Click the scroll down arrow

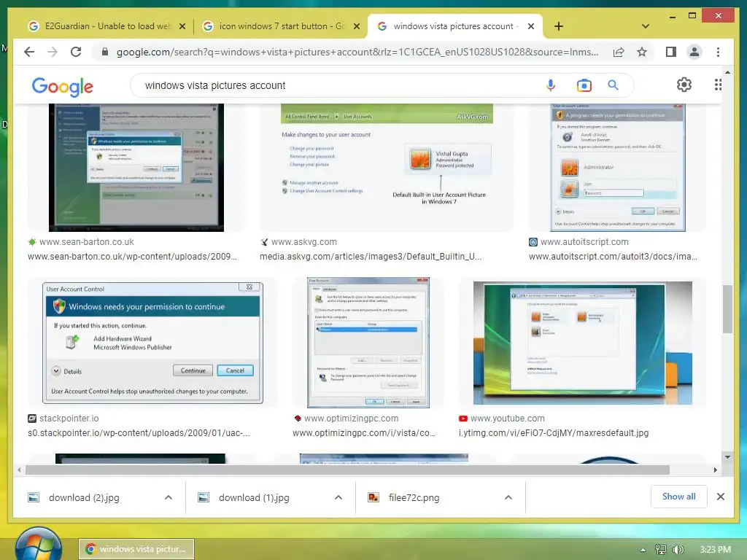coord(727,456)
